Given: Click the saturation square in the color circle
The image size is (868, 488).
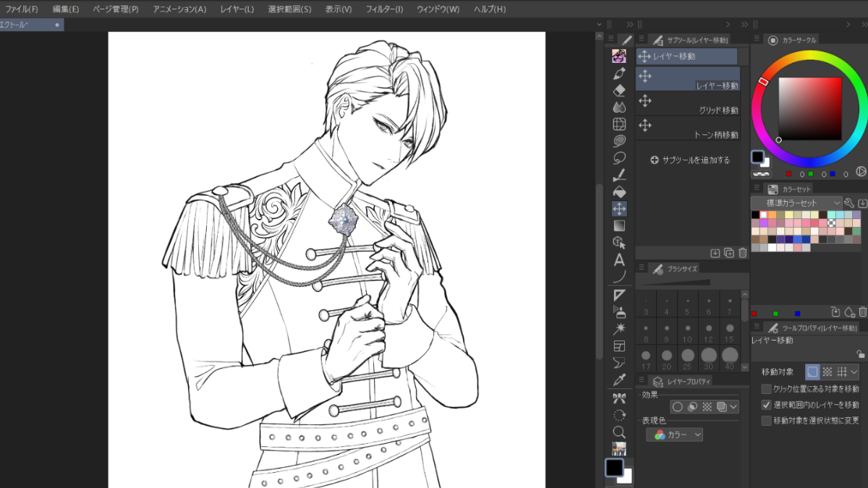Looking at the screenshot, I should pos(810,108).
